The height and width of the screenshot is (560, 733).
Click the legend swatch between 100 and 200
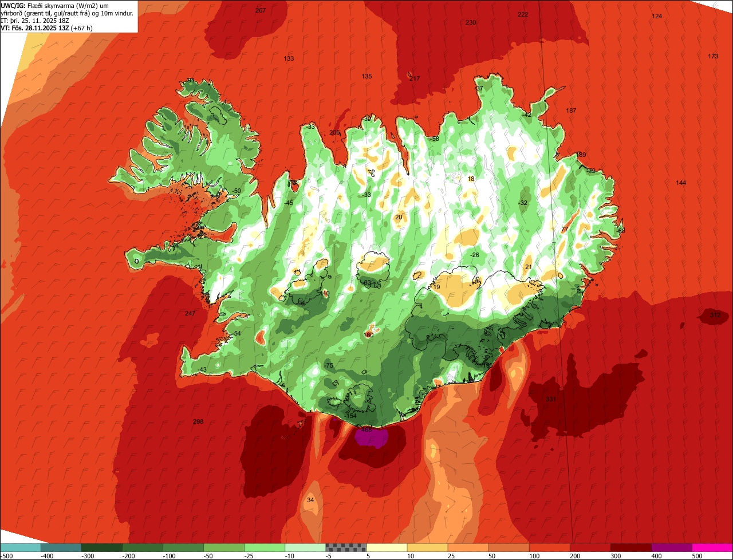[549, 547]
